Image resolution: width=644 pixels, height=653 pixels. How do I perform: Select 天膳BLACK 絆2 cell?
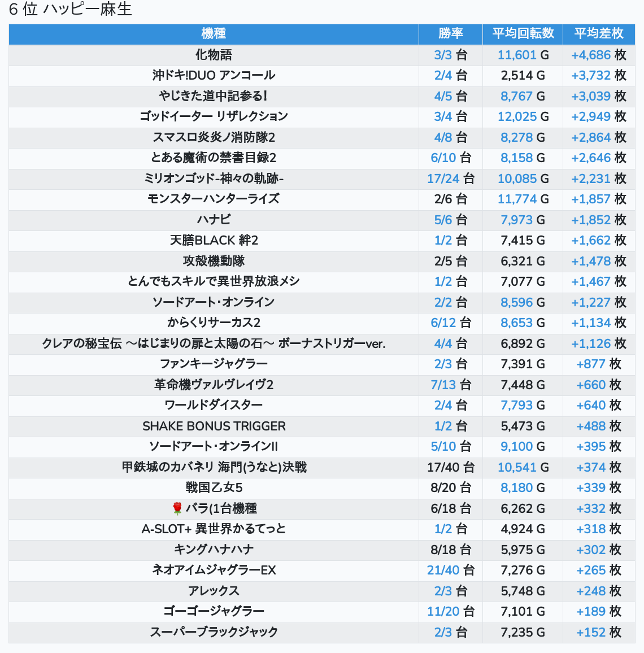pyautogui.click(x=214, y=240)
